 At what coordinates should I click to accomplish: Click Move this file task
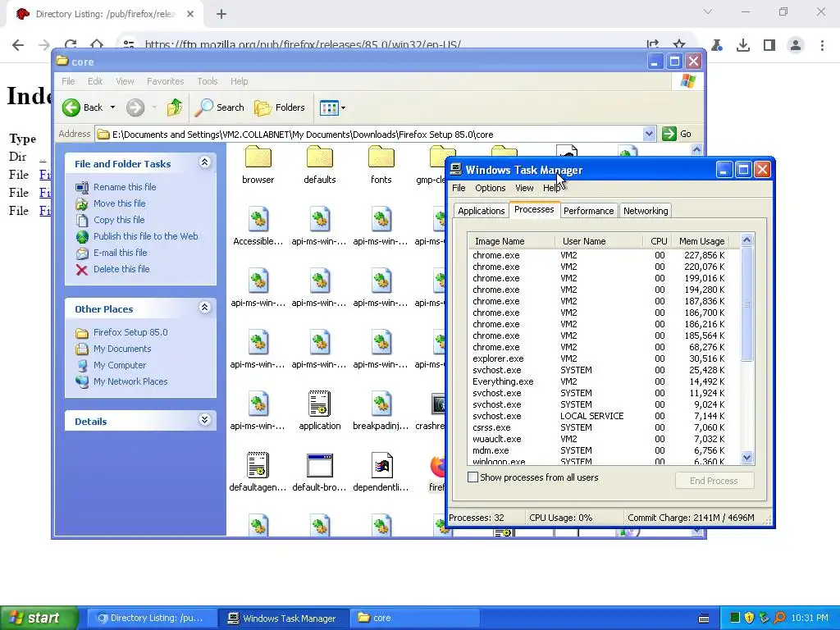(x=119, y=203)
